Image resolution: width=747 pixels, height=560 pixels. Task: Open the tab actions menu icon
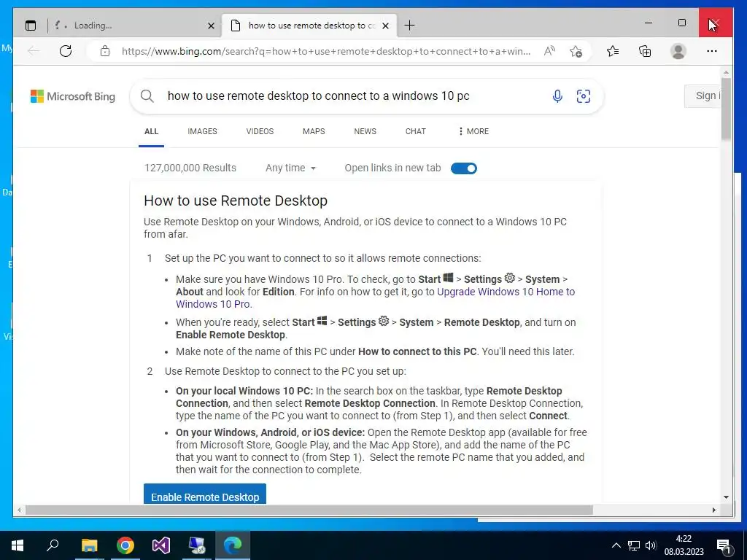tap(31, 26)
